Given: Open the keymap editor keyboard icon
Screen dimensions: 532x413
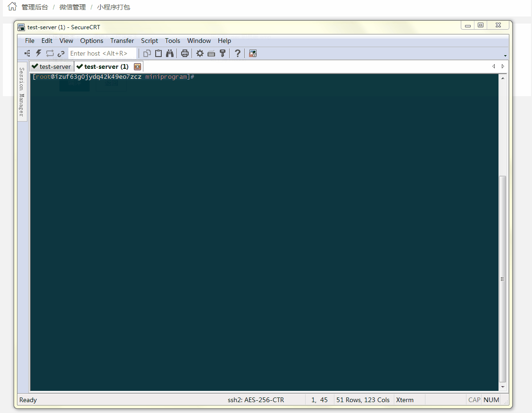Looking at the screenshot, I should click(x=211, y=53).
